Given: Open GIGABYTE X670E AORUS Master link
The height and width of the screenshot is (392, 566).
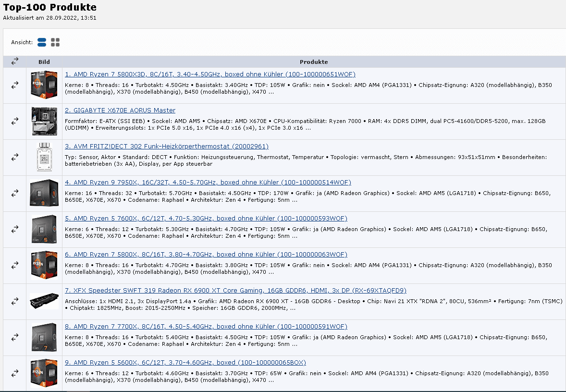Looking at the screenshot, I should [x=120, y=110].
